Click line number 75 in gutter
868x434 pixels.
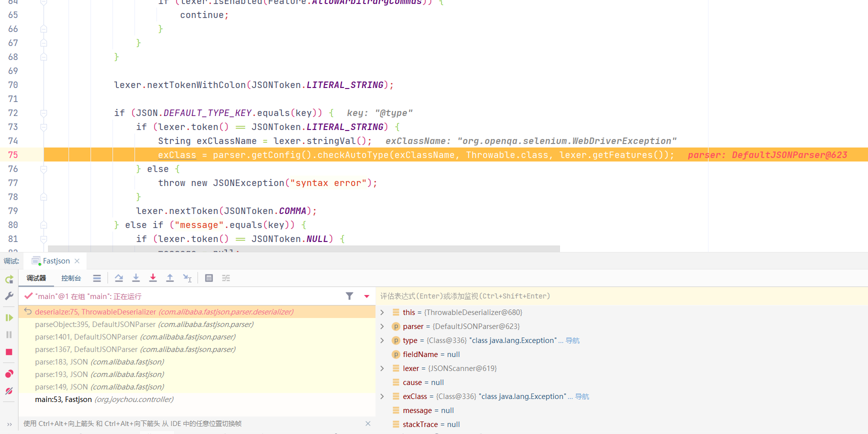point(13,155)
